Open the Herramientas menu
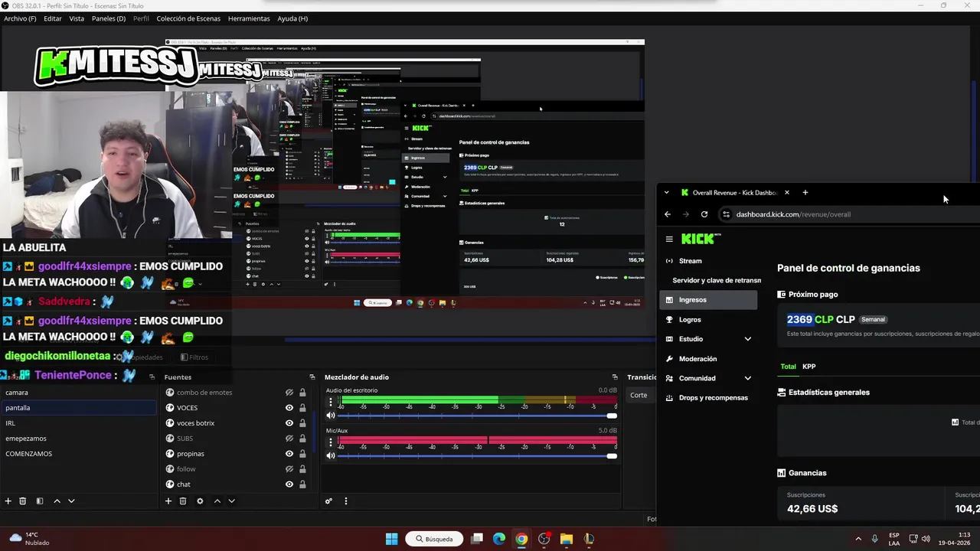Screen dimensions: 980x551 tap(249, 18)
